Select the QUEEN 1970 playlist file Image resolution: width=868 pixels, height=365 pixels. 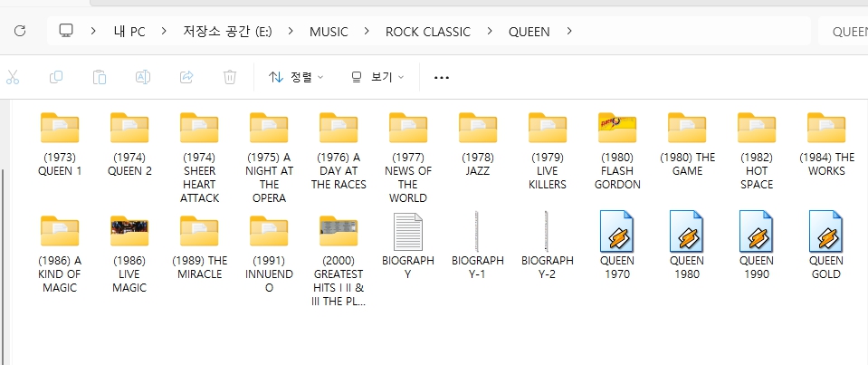click(617, 246)
